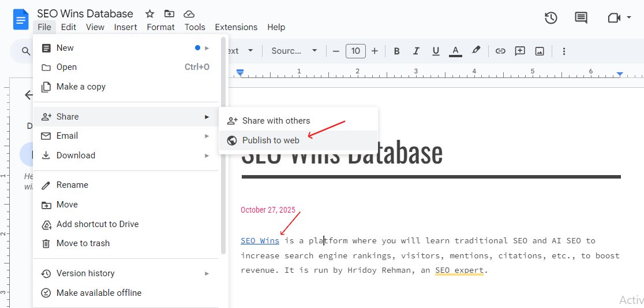Click the back arrow in outline panel
The width and height of the screenshot is (644, 308).
28,95
